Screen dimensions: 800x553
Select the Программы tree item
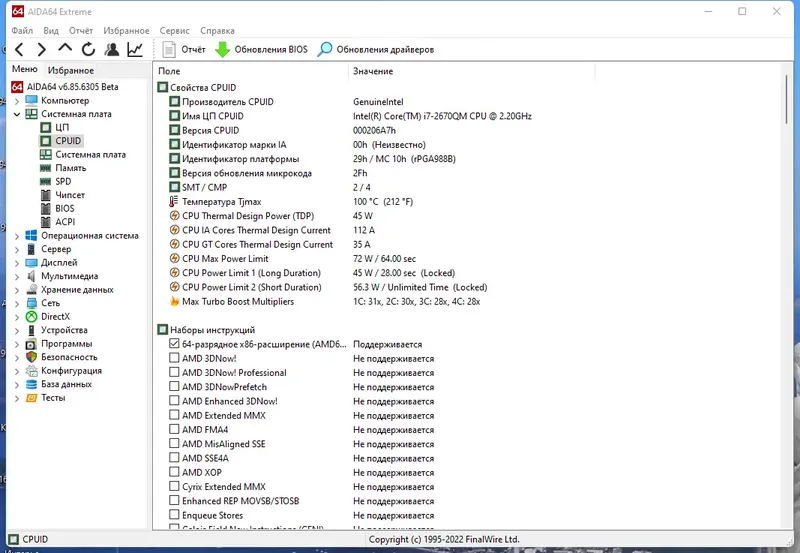66,344
